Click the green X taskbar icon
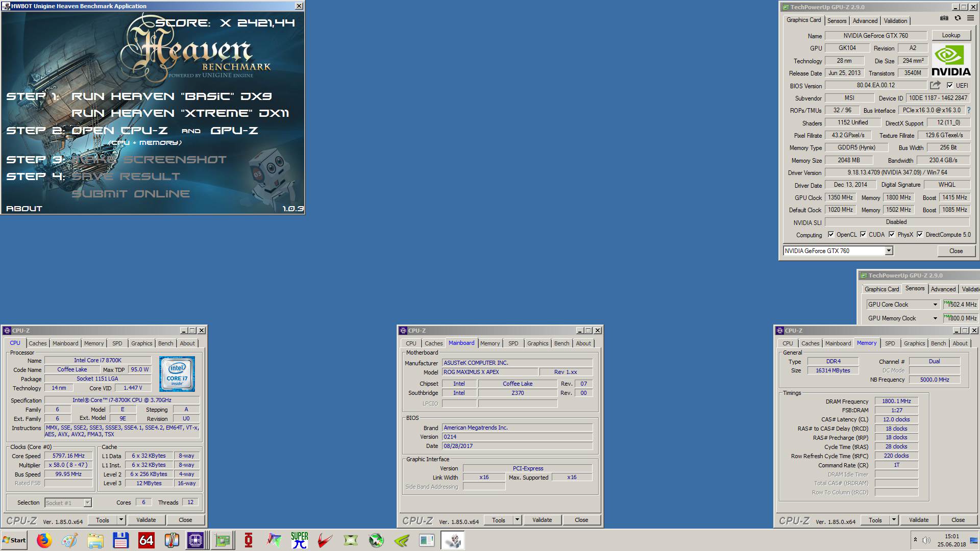980x551 pixels. [x=351, y=540]
